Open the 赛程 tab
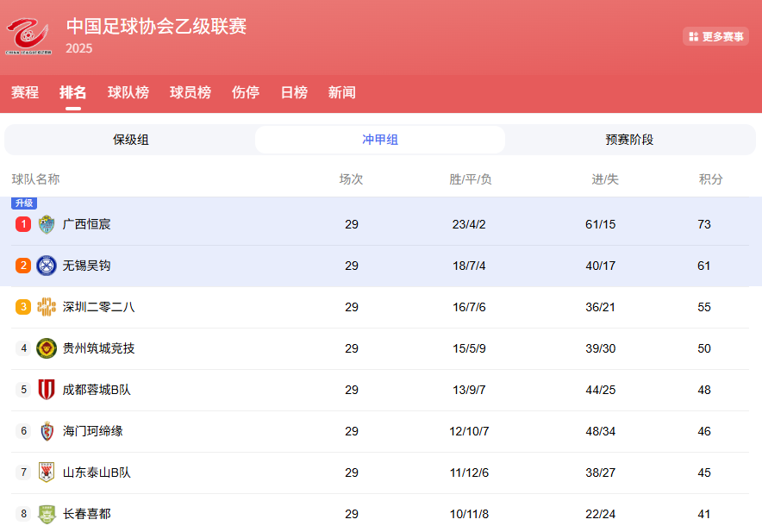Image resolution: width=762 pixels, height=532 pixels. [25, 92]
